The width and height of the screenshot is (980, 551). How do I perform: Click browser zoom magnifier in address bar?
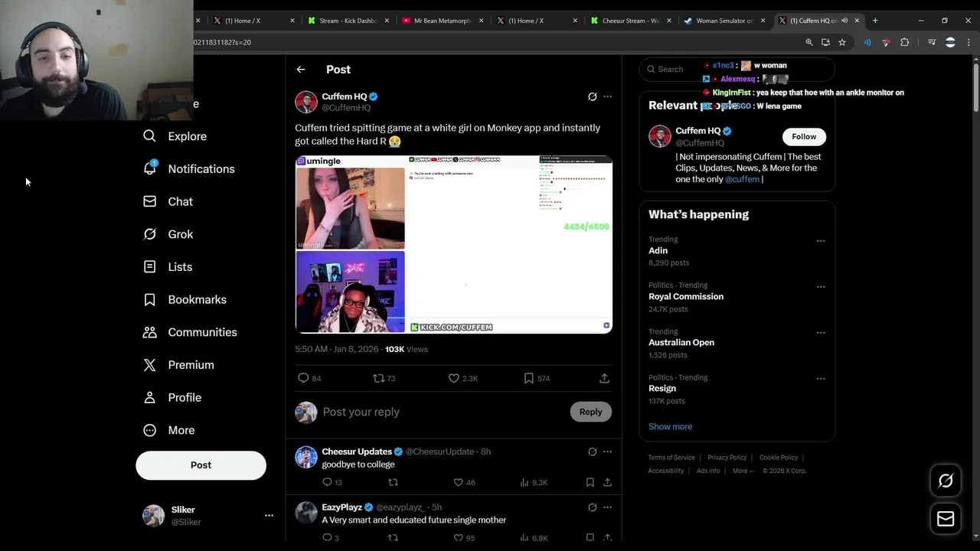point(809,42)
